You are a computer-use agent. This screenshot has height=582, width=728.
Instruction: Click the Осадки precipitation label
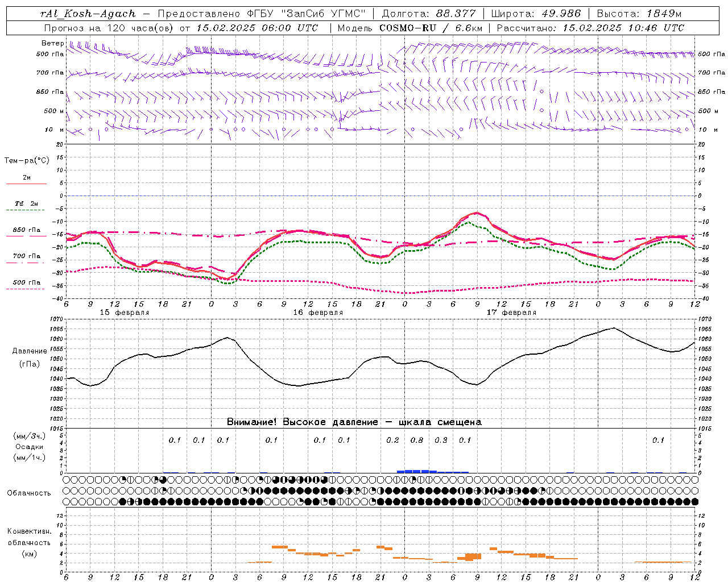(30, 447)
